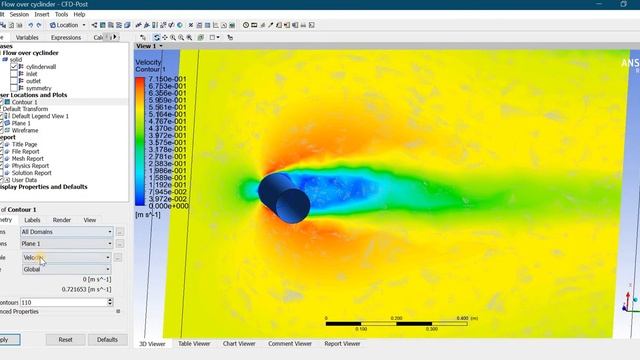Open the viewport layout dropdown arrow

(x=218, y=37)
